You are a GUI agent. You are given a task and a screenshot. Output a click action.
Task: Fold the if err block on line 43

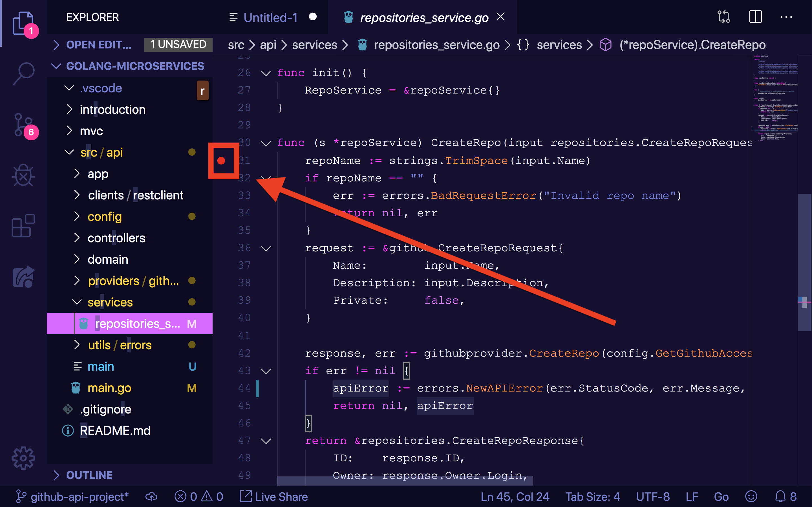point(266,371)
